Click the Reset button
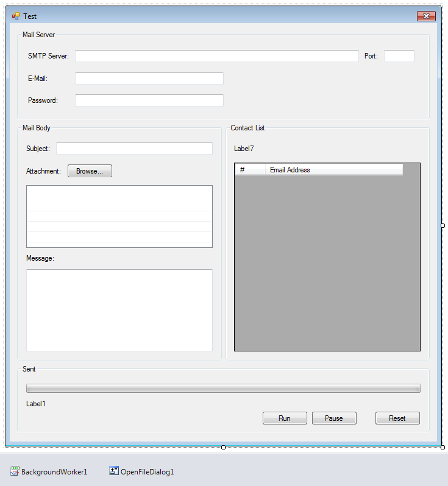Image resolution: width=448 pixels, height=486 pixels. [x=397, y=418]
